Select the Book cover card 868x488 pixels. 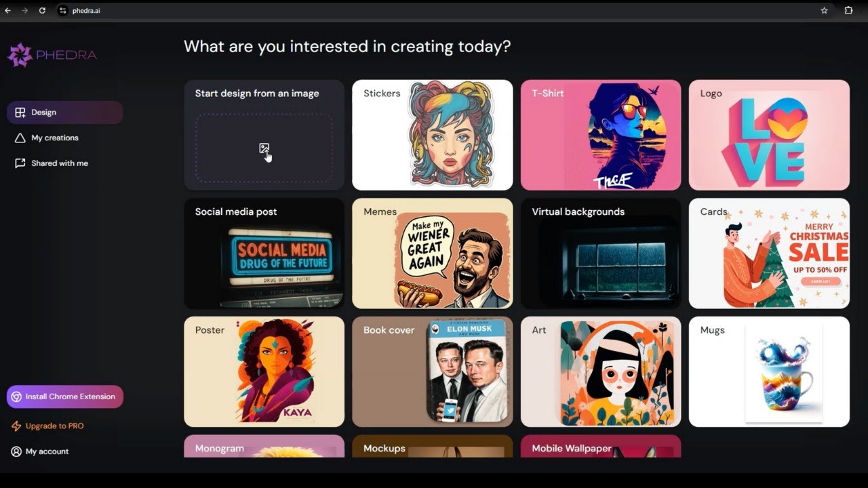pyautogui.click(x=433, y=371)
